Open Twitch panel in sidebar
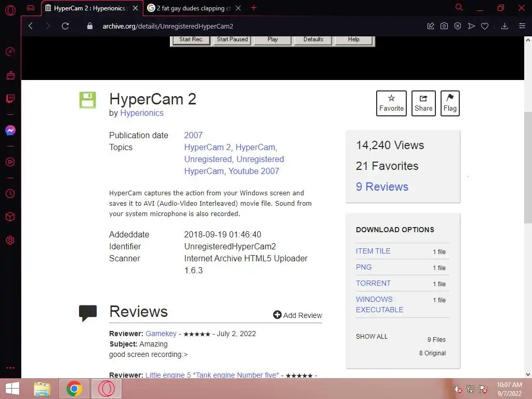This screenshot has height=399, width=532. (10, 98)
